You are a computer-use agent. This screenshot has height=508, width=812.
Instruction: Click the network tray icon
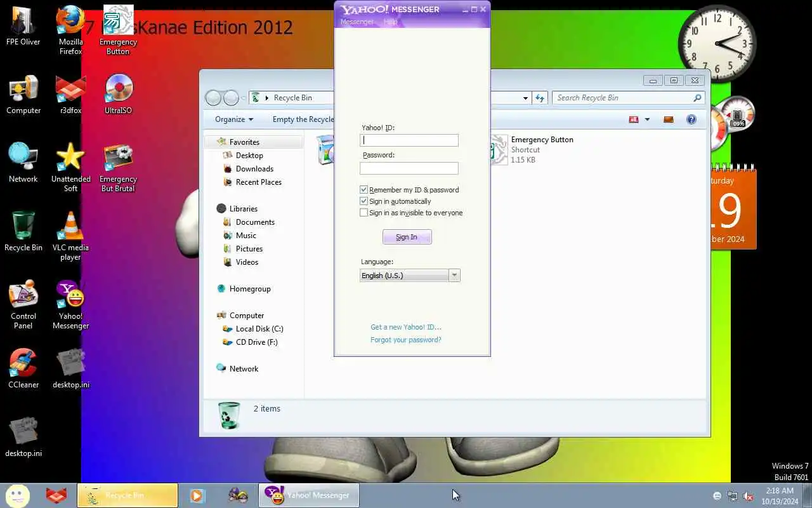[x=733, y=496]
